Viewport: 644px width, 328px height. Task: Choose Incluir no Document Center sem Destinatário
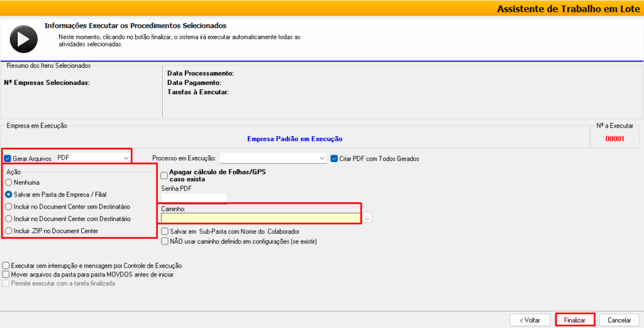8,206
